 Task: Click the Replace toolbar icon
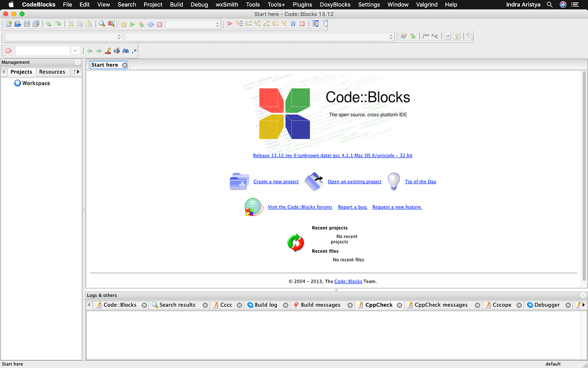pos(111,24)
